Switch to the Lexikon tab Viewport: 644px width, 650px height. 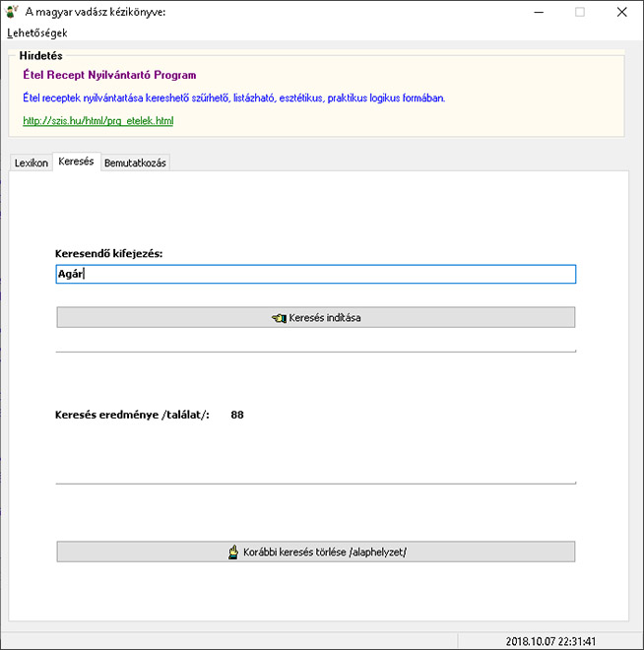click(32, 162)
